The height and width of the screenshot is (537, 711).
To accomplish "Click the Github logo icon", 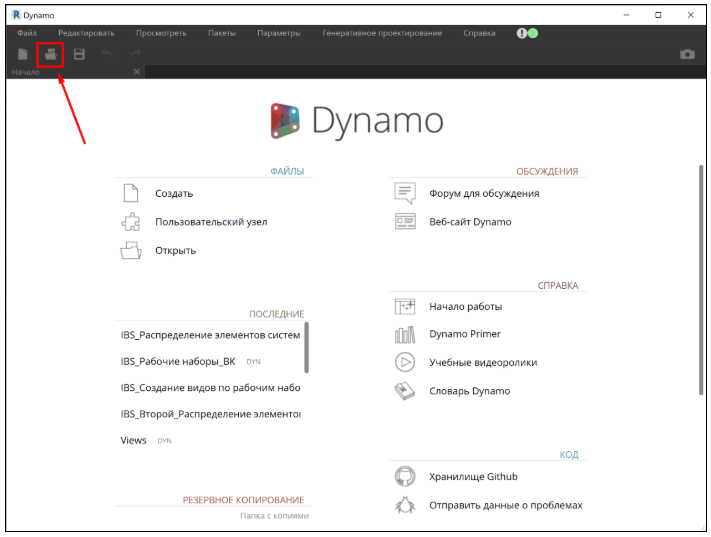I will [405, 477].
